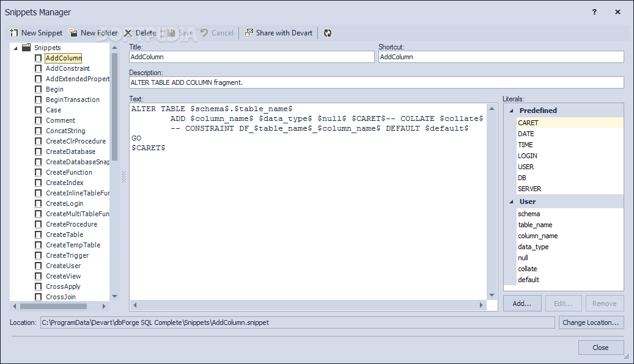Click the Case snippet icon
Image resolution: width=634 pixels, height=364 pixels.
tap(39, 110)
